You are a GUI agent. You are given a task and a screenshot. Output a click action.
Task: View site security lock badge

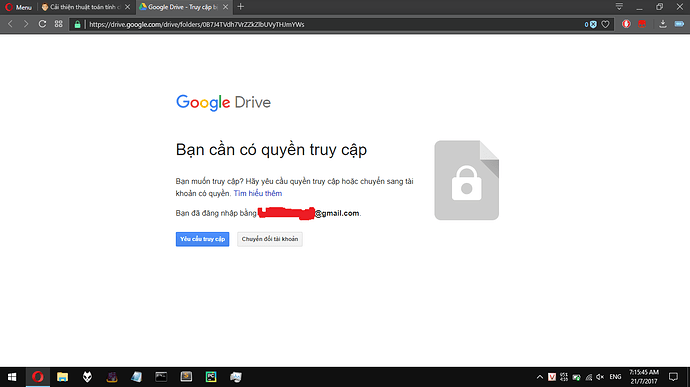click(x=77, y=25)
